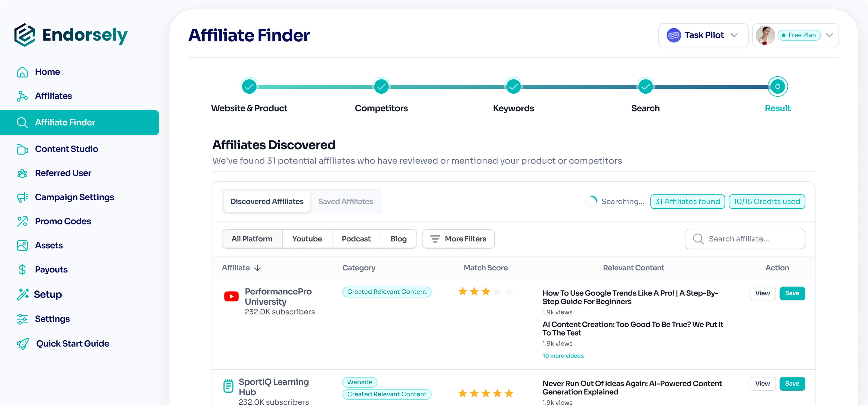Click the Endorsely logo icon
This screenshot has height=405, width=868.
25,35
